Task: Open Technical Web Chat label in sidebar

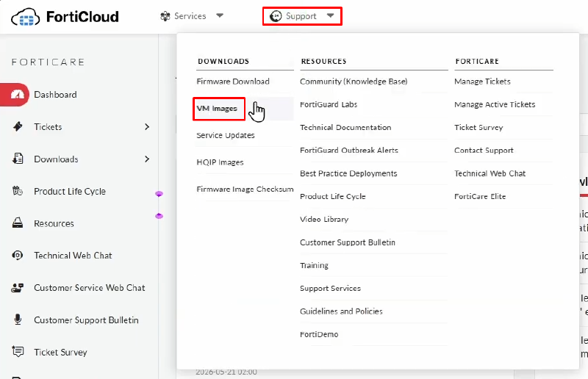Action: point(73,256)
